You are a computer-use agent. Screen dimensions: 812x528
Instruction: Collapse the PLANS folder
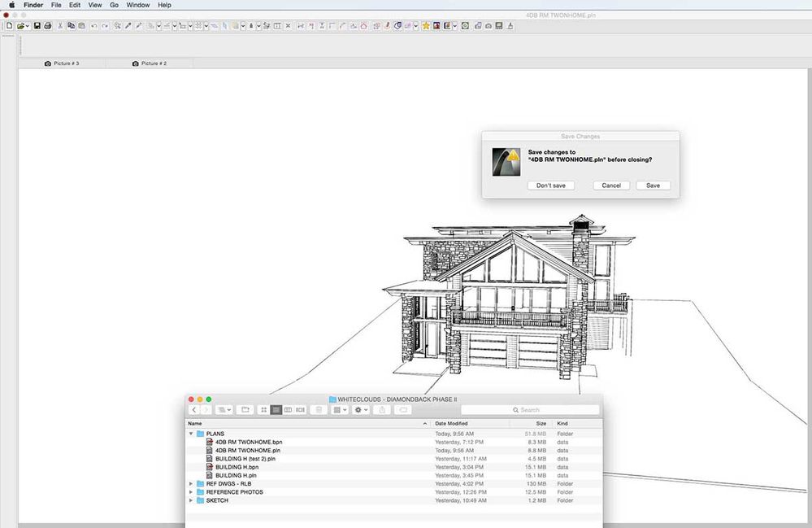point(192,434)
